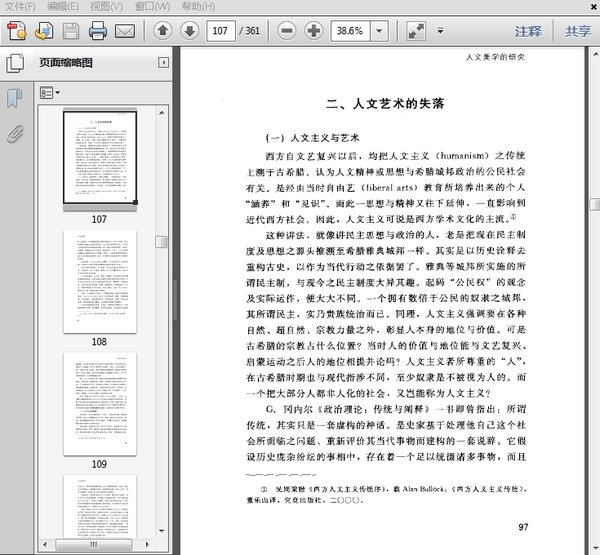Image resolution: width=600 pixels, height=555 pixels.
Task: Click thumbnail panel horizontal scroll right arrow
Action: click(x=147, y=544)
